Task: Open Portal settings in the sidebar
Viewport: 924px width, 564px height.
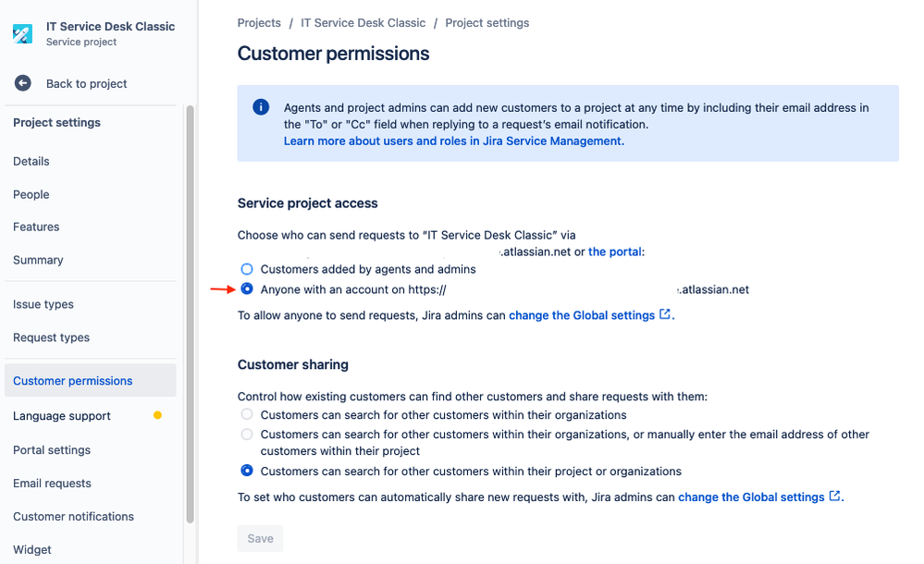Action: 52,450
